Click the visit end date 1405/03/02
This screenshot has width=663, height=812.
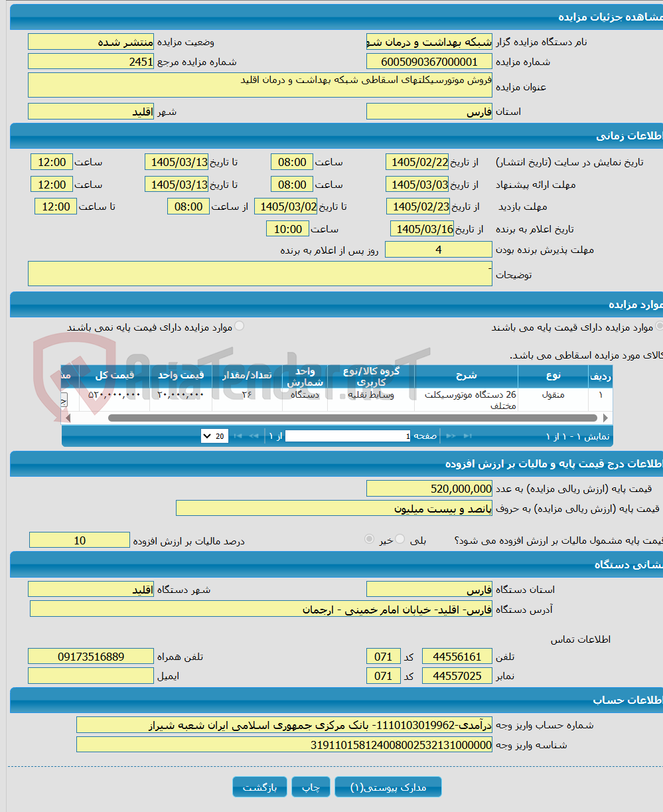coord(286,206)
